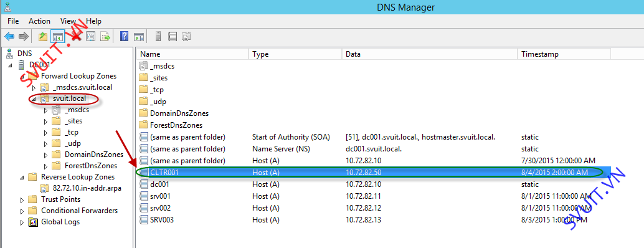Click the hostmaster.svuit.local SOA data cell
The width and height of the screenshot is (644, 248).
(x=420, y=136)
